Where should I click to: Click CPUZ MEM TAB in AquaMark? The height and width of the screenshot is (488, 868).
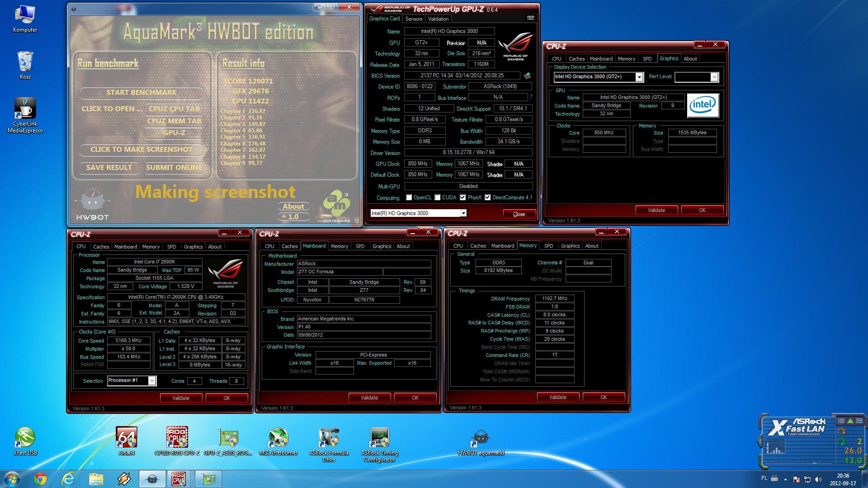point(174,121)
